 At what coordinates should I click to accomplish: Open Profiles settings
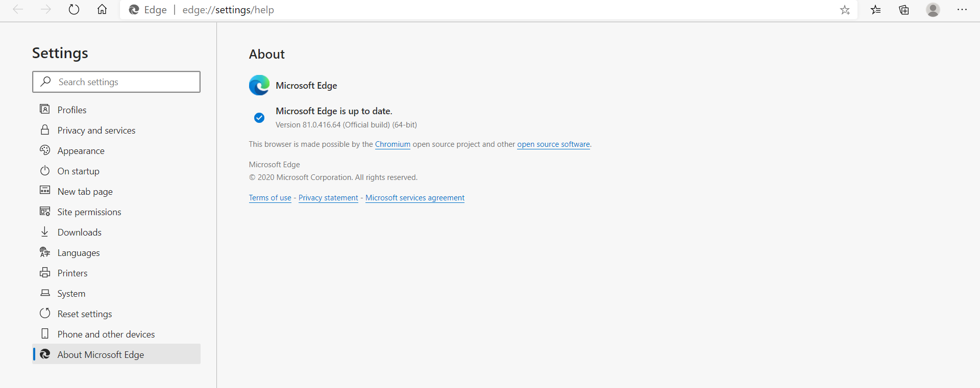pos(116,110)
